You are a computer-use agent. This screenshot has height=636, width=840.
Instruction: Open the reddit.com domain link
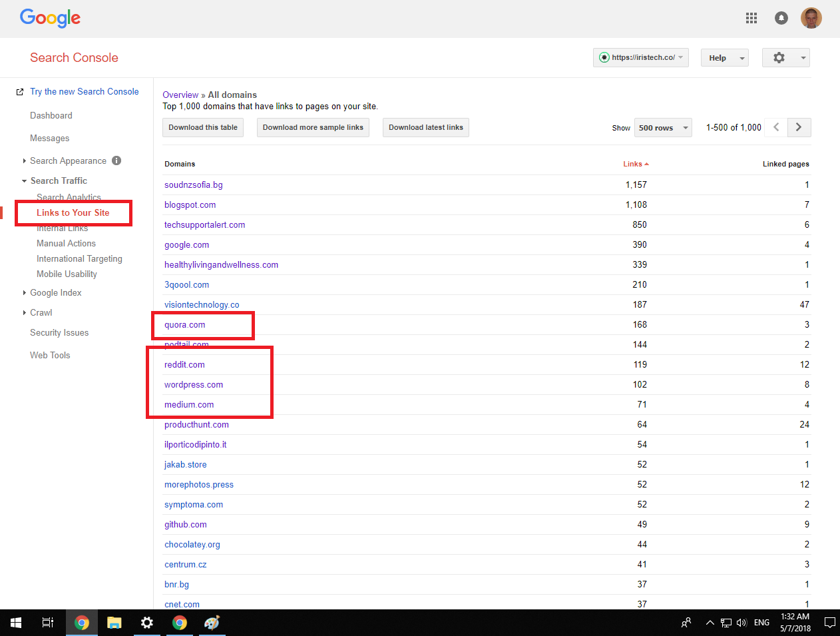coord(185,364)
